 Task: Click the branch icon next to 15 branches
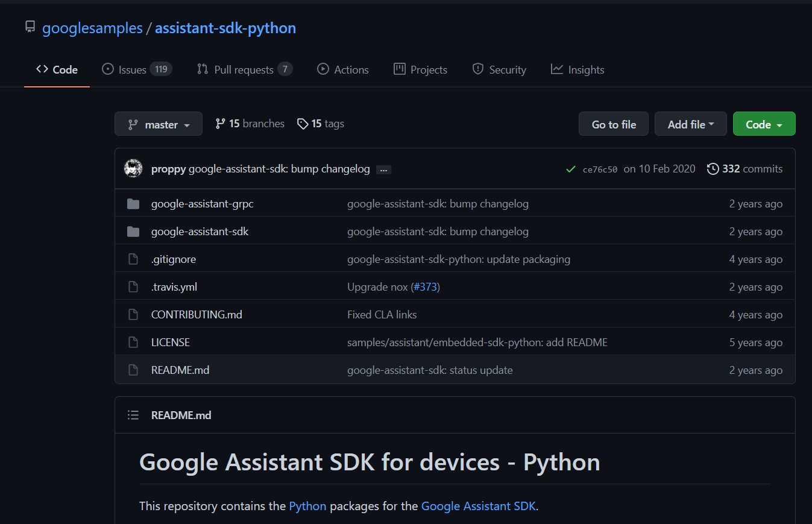(x=219, y=123)
